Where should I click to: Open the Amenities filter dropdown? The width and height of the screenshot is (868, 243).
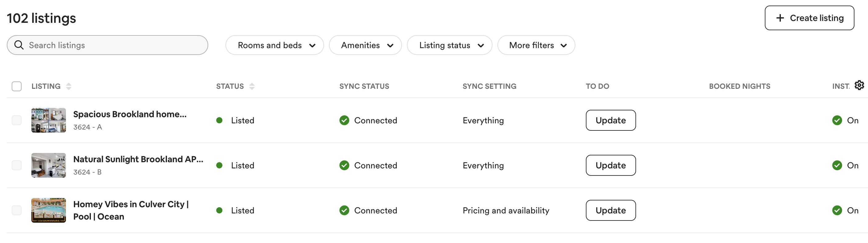365,45
